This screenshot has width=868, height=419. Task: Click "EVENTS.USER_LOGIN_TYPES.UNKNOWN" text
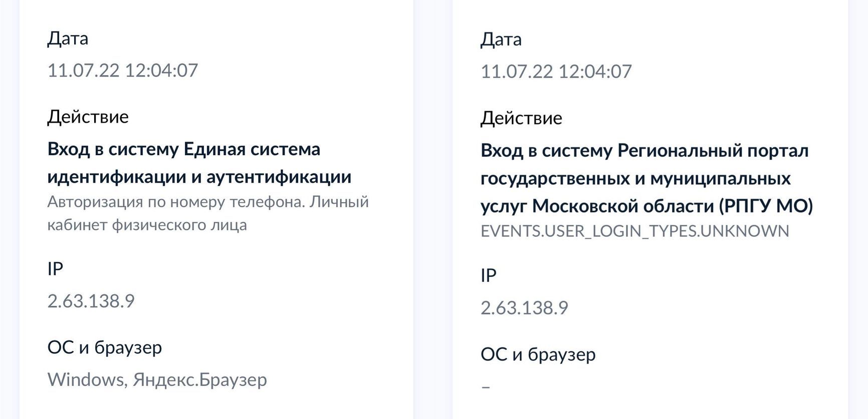[x=634, y=231]
